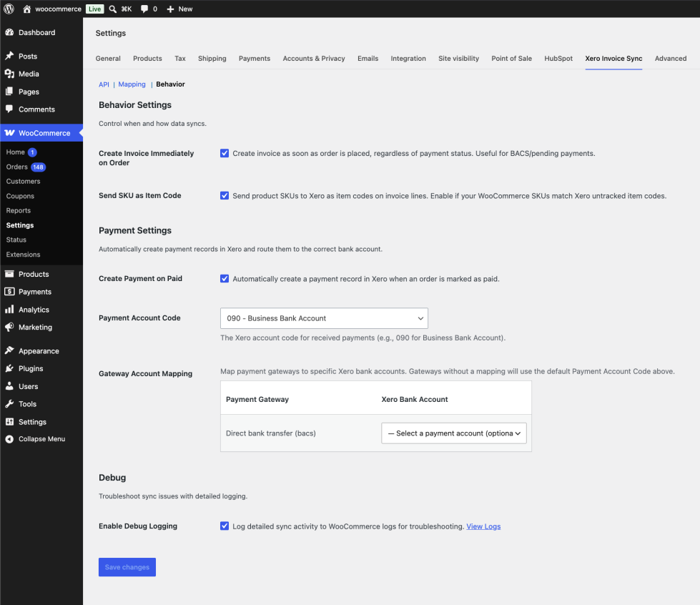The height and width of the screenshot is (605, 700).
Task: Go to the API subsection link
Action: coord(104,84)
